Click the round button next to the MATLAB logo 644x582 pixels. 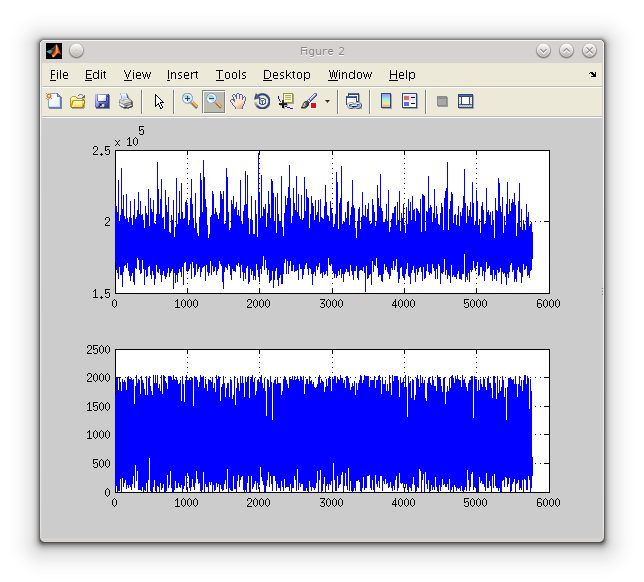click(x=76, y=51)
